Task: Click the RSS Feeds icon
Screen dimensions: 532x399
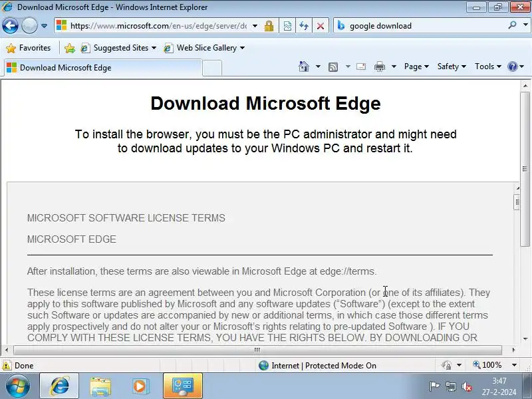Action: tap(333, 67)
